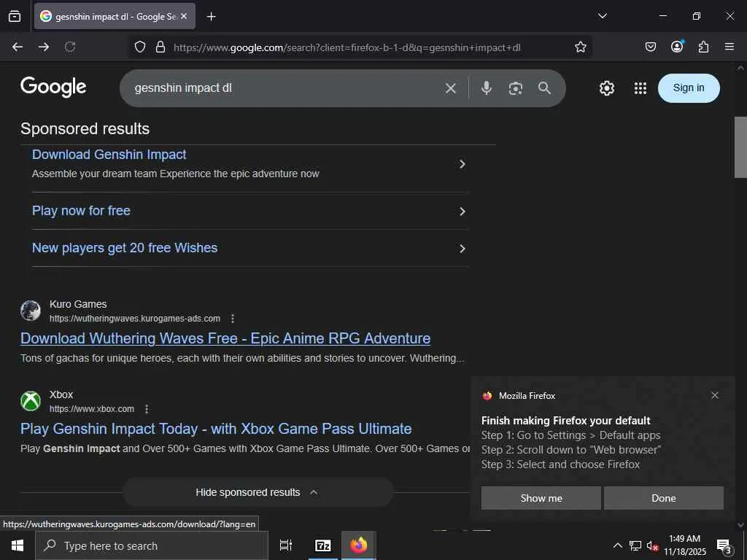The width and height of the screenshot is (747, 560).
Task: Open options menu for Kuro Games ad
Action: 233,319
